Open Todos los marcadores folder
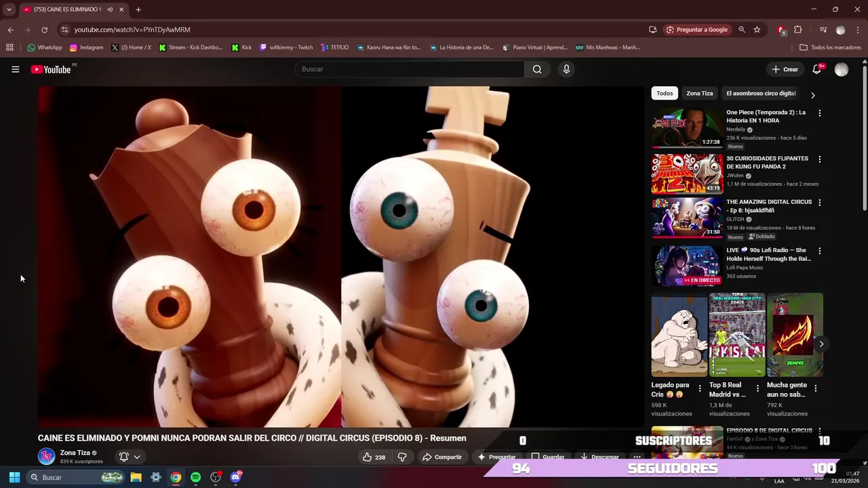The image size is (868, 488). tap(831, 47)
